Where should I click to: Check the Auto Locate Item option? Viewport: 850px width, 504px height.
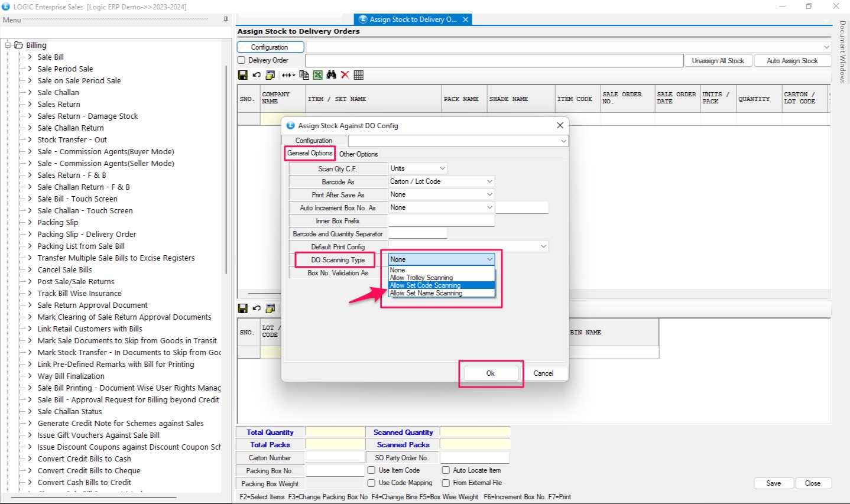click(x=446, y=470)
